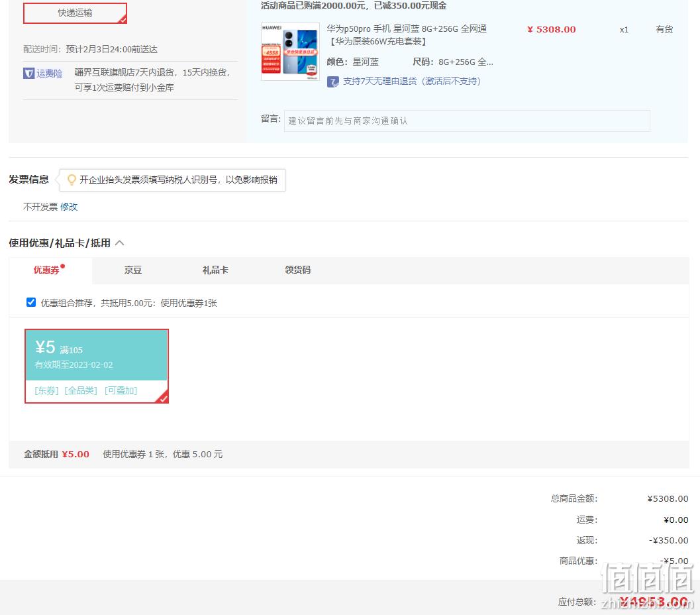
Task: Click the 总商品金额 ¥5308.00 value
Action: tap(668, 499)
